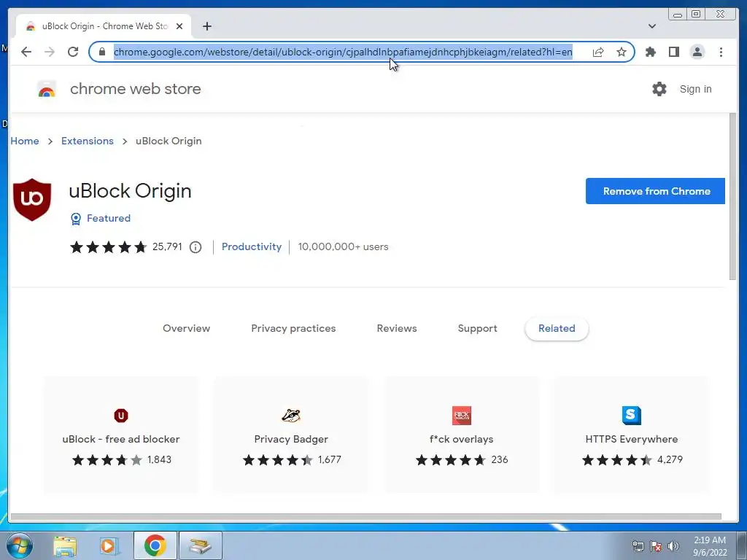Open the volume speaker tray icon
Viewport: 747px width, 560px height.
click(x=673, y=546)
